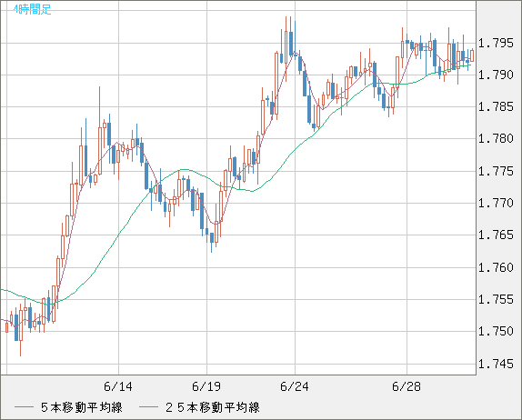This screenshot has width=522, height=420.
Task: Click the 1.755 price axis label
Action: point(496,299)
